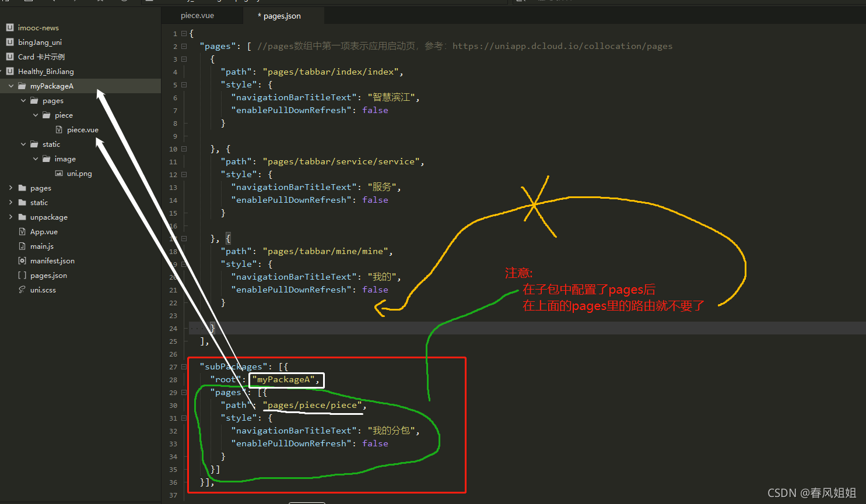The height and width of the screenshot is (504, 866).
Task: Open pages.json in the file tree
Action: [x=48, y=276]
